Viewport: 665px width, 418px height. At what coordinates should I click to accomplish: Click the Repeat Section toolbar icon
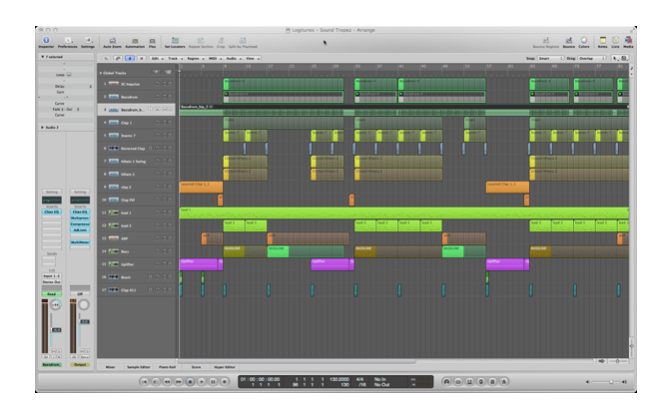(201, 41)
